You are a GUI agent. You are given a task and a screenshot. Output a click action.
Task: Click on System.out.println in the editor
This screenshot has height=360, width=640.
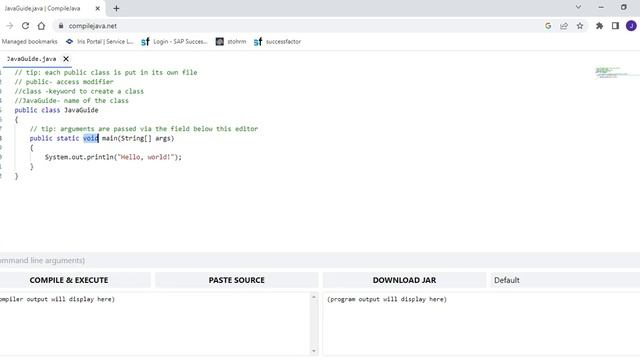click(x=79, y=157)
